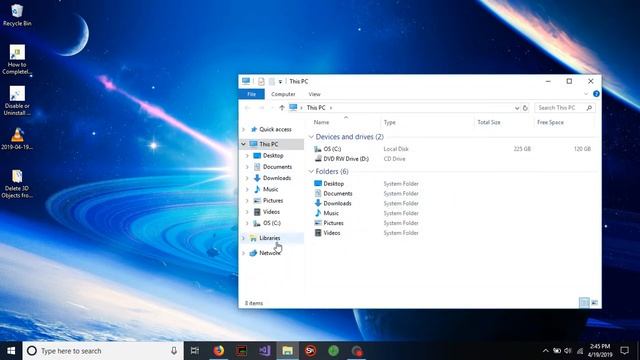This screenshot has height=360, width=640.
Task: Collapse the This PC tree node
Action: click(244, 144)
